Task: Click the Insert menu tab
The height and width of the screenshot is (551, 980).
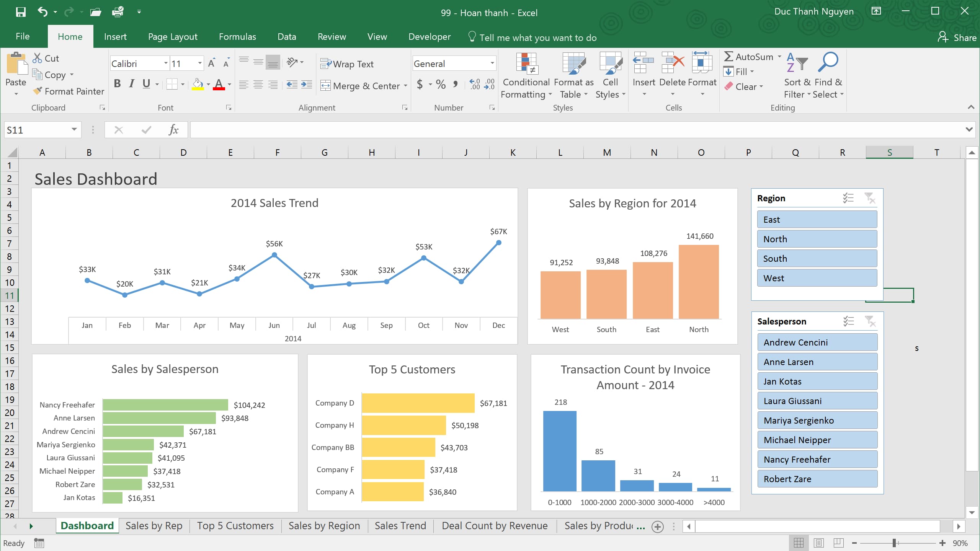Action: (x=115, y=37)
